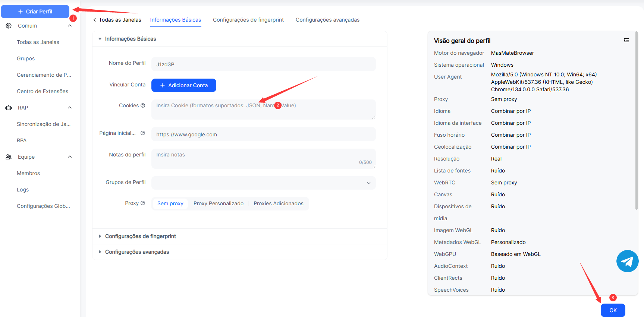Switch to Proxies Adicionados option

278,203
